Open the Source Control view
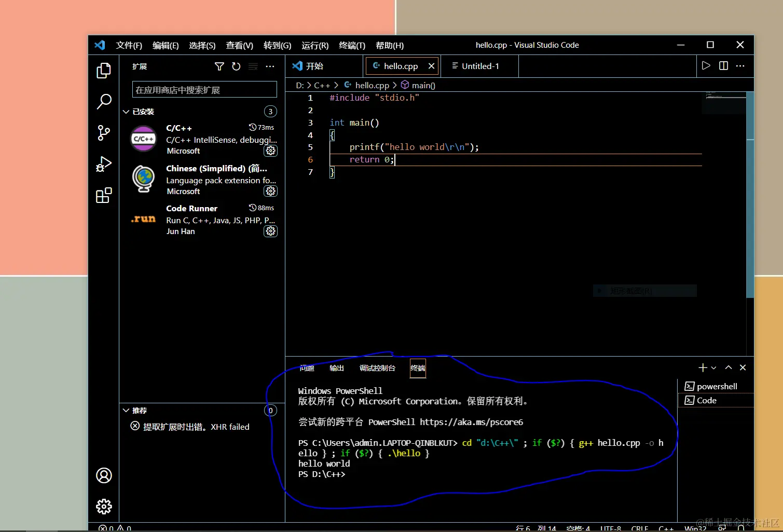 coord(104,133)
